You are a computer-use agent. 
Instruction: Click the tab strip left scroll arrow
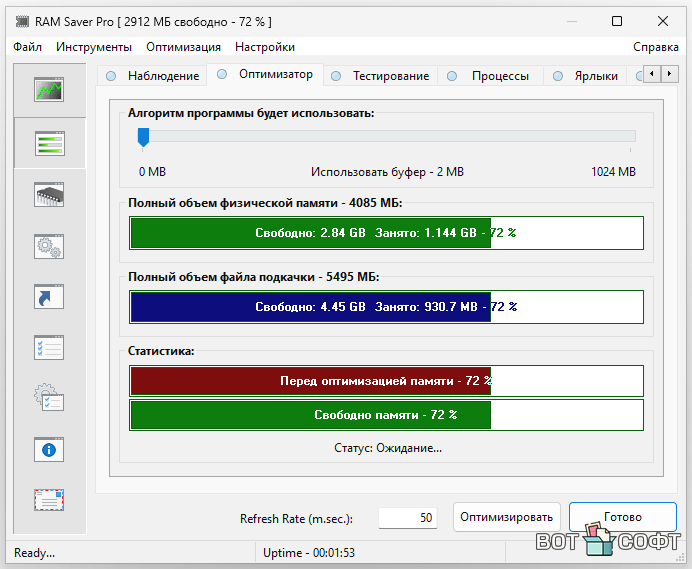[652, 74]
